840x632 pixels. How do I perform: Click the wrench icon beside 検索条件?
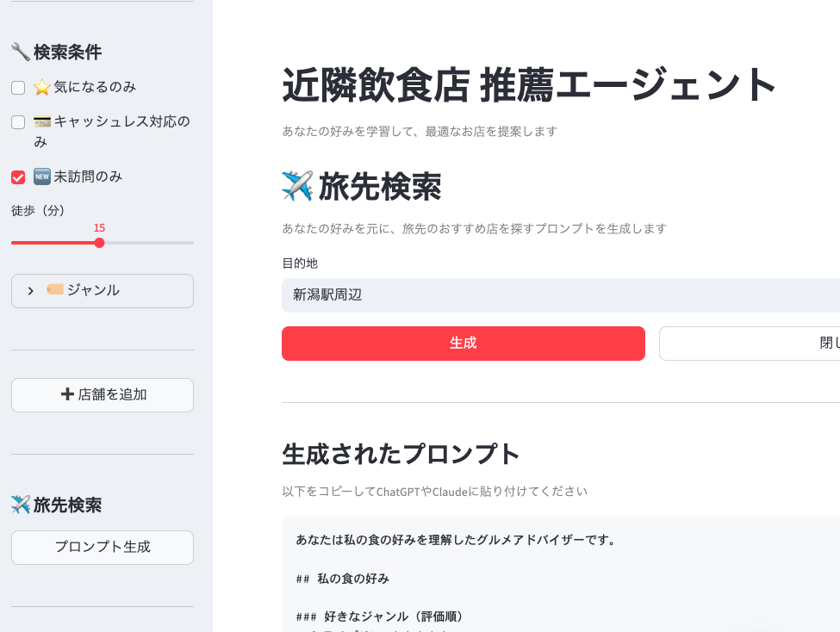coord(21,52)
